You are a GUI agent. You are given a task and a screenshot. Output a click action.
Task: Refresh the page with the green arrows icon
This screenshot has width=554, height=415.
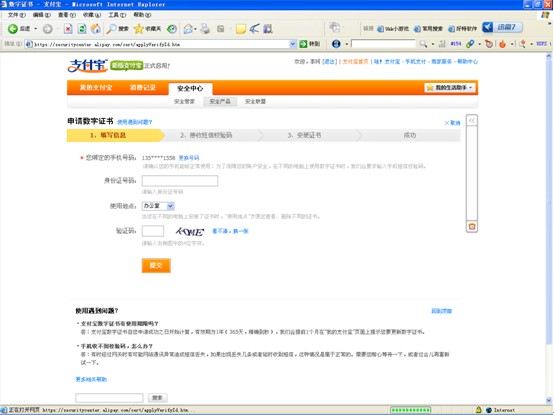click(82, 29)
